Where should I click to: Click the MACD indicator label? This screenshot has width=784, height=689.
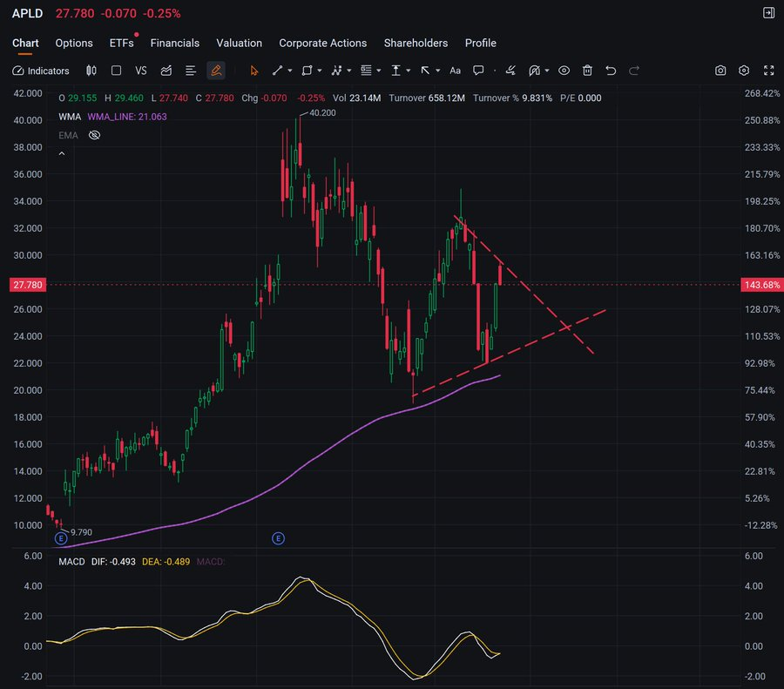pyautogui.click(x=71, y=562)
